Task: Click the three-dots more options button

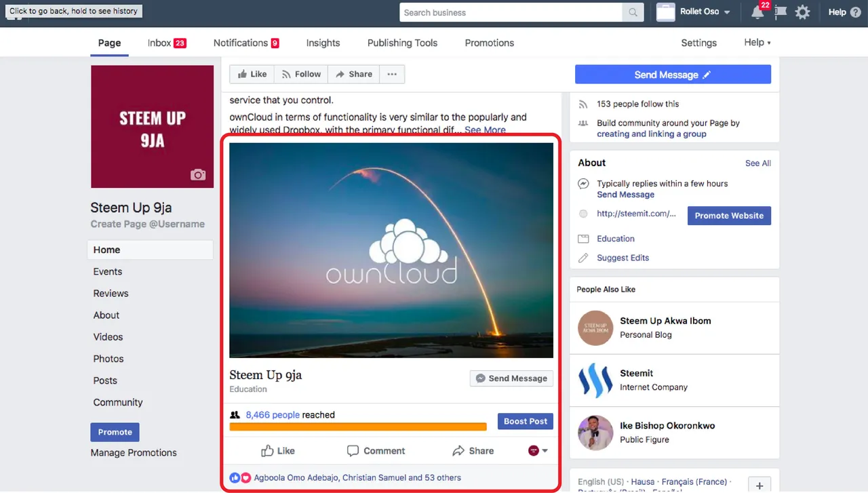Action: point(392,75)
